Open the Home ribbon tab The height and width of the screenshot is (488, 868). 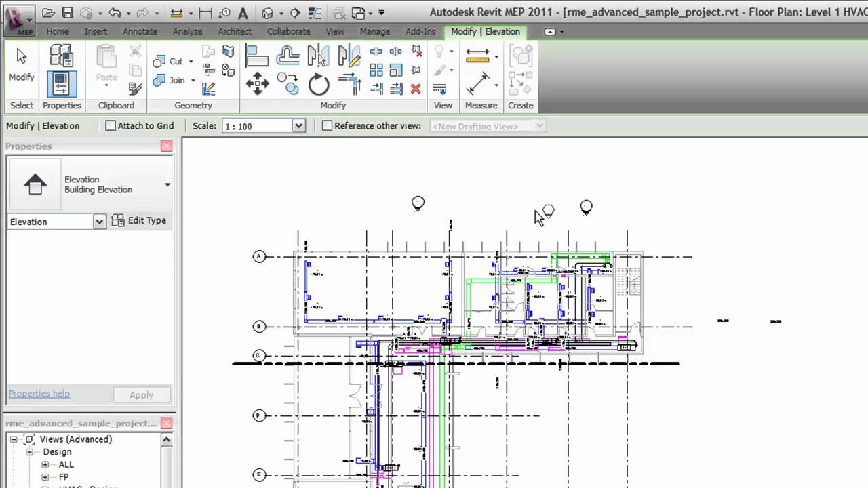(x=57, y=31)
